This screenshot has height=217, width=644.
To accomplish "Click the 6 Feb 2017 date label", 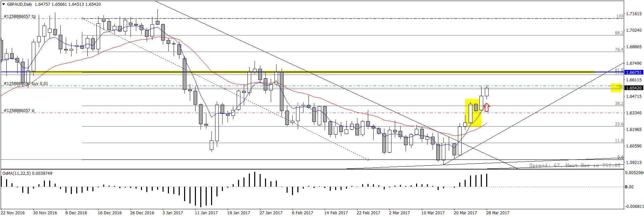I will (302, 213).
